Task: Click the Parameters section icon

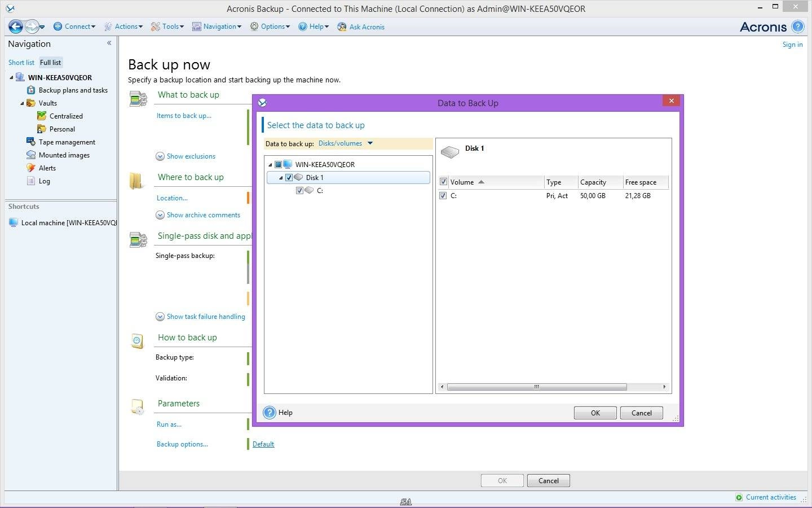Action: tap(137, 407)
